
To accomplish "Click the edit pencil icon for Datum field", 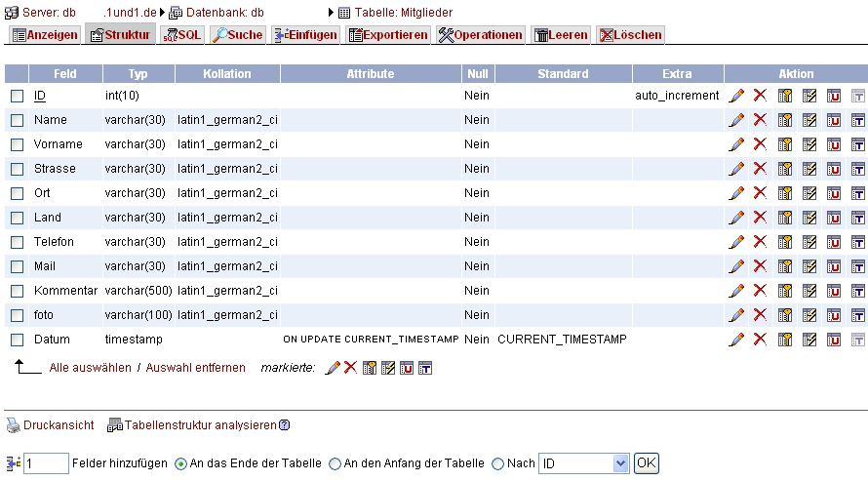I will click(736, 340).
